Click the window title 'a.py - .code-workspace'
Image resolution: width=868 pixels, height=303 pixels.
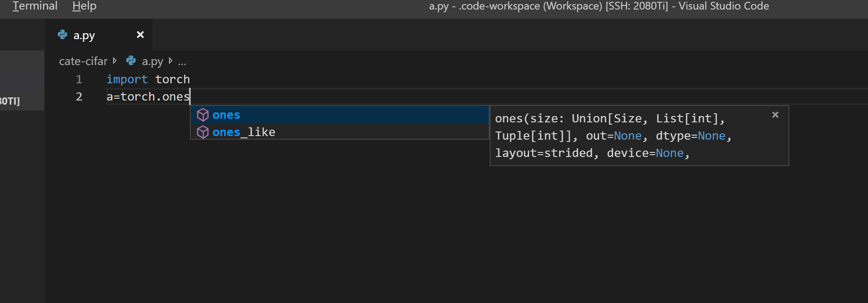coord(599,6)
